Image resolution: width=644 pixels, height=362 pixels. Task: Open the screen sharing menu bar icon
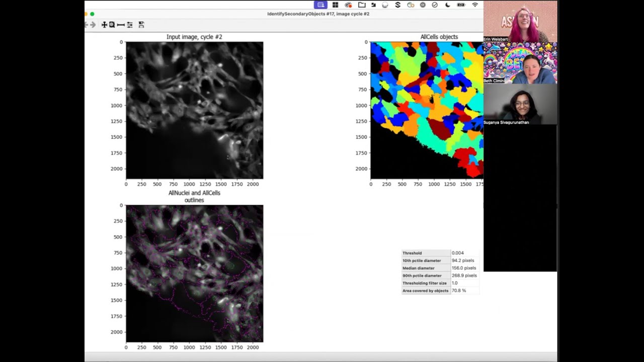[x=321, y=5]
